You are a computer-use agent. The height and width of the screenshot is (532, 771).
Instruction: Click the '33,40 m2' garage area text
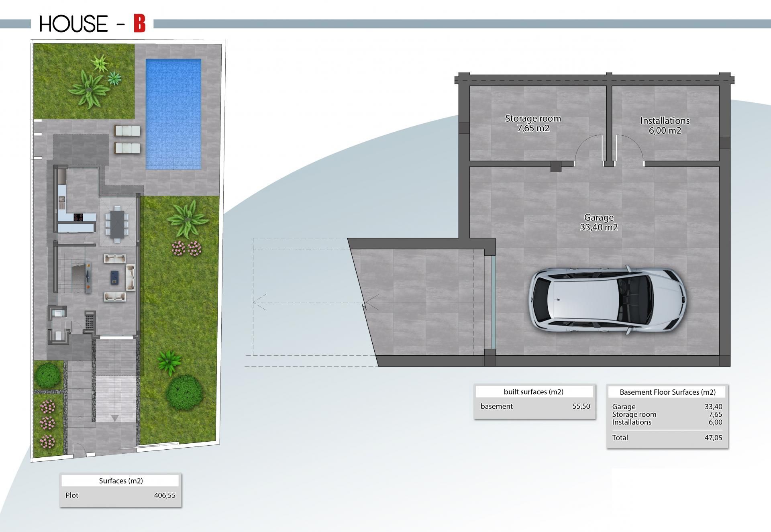[599, 227]
